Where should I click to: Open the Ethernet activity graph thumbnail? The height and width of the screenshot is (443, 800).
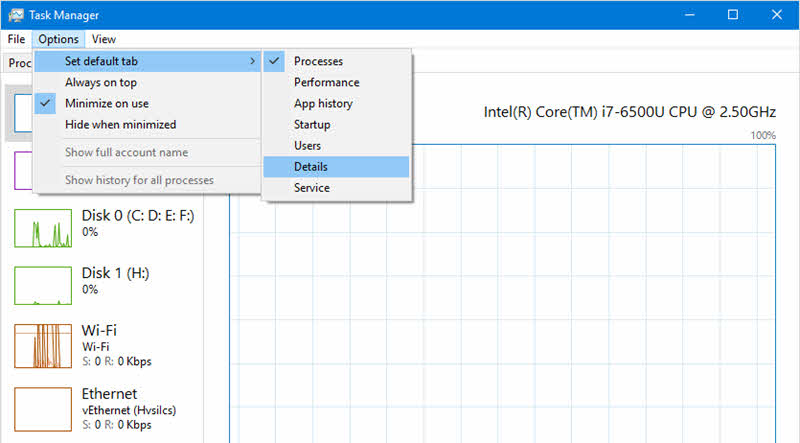click(x=43, y=409)
